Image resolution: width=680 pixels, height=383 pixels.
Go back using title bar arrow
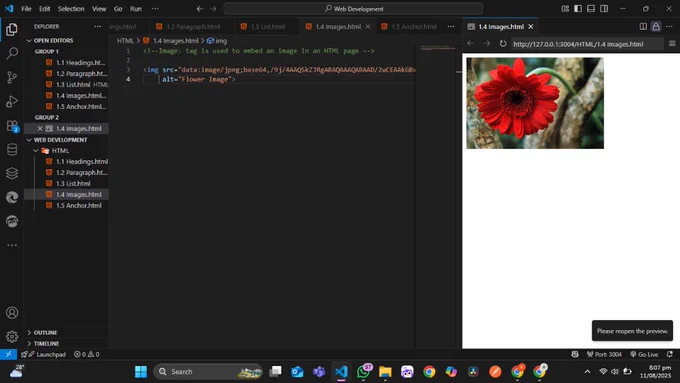tap(199, 9)
